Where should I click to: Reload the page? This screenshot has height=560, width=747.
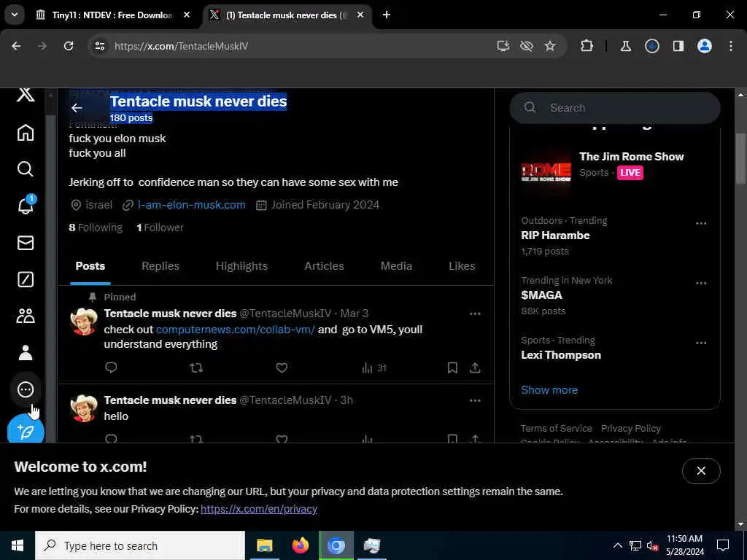(x=69, y=46)
